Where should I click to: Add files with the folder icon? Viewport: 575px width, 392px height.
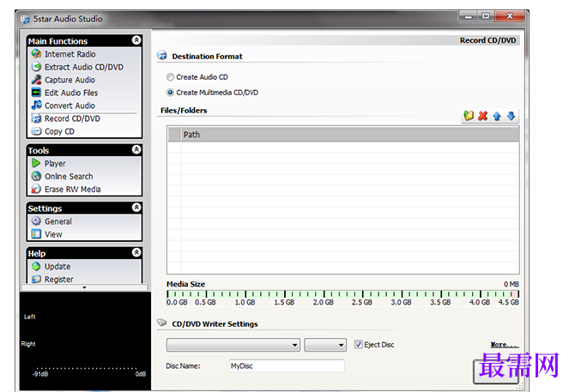click(x=469, y=116)
